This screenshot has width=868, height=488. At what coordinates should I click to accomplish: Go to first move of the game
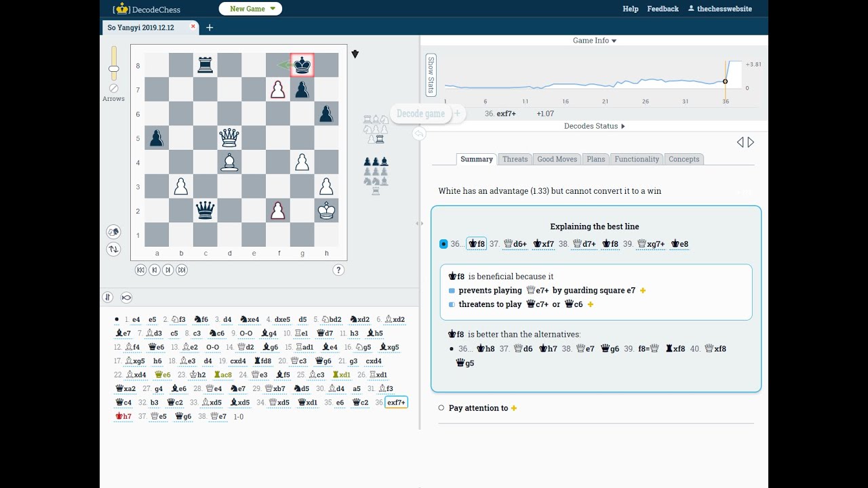tap(140, 270)
